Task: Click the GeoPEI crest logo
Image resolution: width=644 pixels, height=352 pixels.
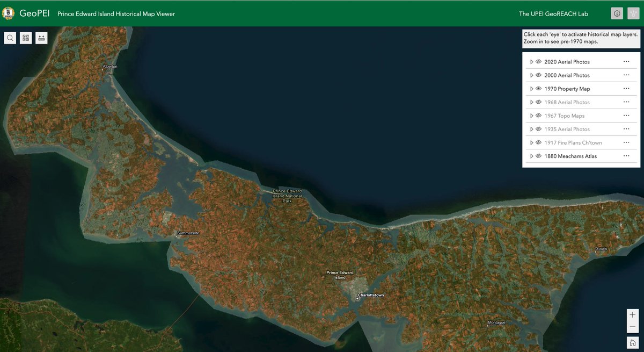Action: [x=8, y=13]
